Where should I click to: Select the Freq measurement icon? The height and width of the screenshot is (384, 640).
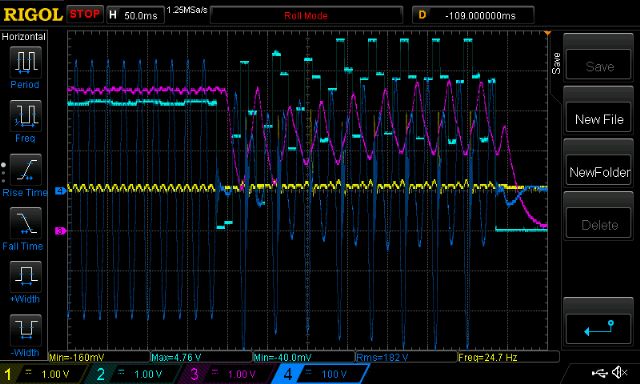(x=25, y=115)
